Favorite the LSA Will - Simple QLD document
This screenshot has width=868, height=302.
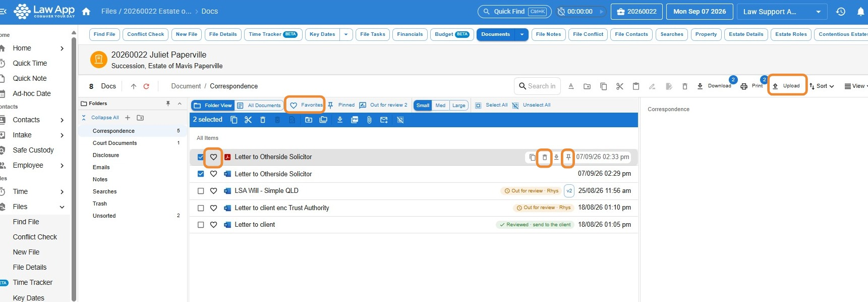213,191
